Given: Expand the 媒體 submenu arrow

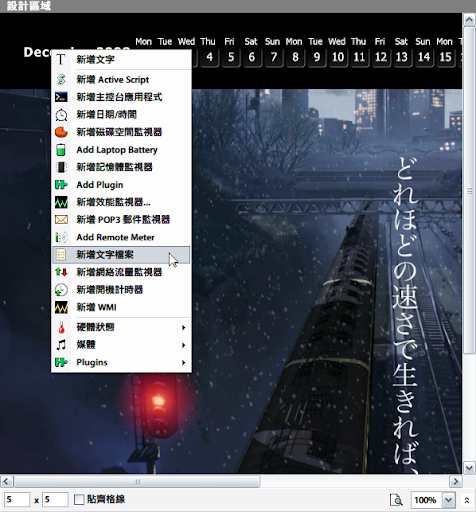Looking at the screenshot, I should [x=183, y=345].
